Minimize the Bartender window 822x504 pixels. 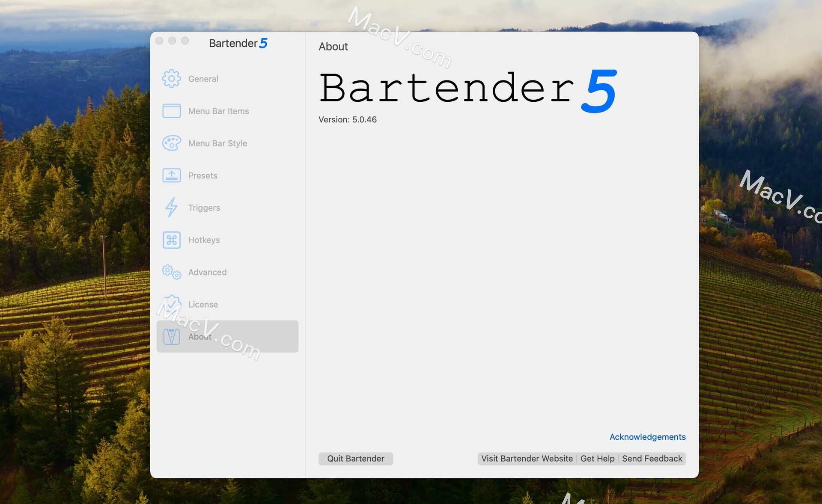[172, 41]
